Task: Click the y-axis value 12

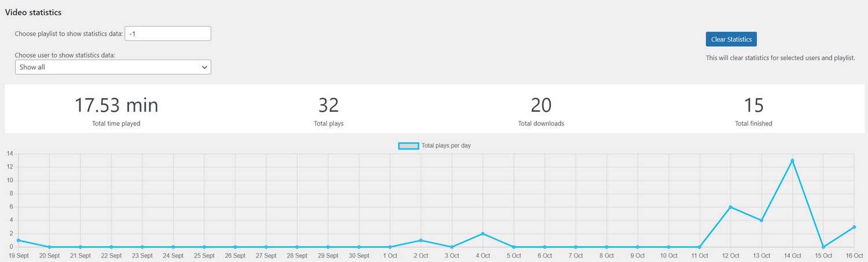Action: (x=10, y=167)
